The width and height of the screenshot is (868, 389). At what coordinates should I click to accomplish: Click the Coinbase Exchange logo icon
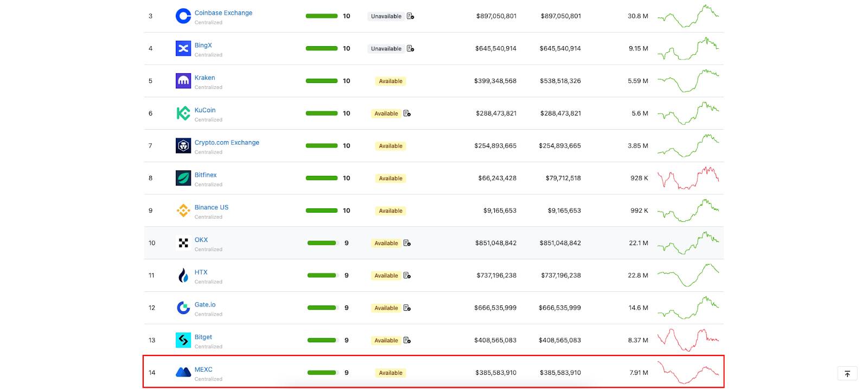coord(183,16)
